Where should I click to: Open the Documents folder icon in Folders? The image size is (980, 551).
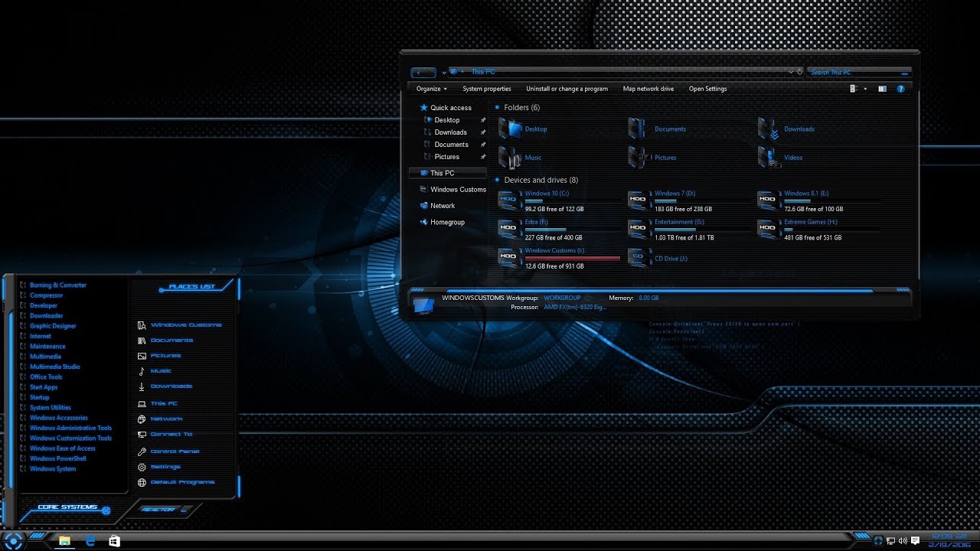[638, 129]
